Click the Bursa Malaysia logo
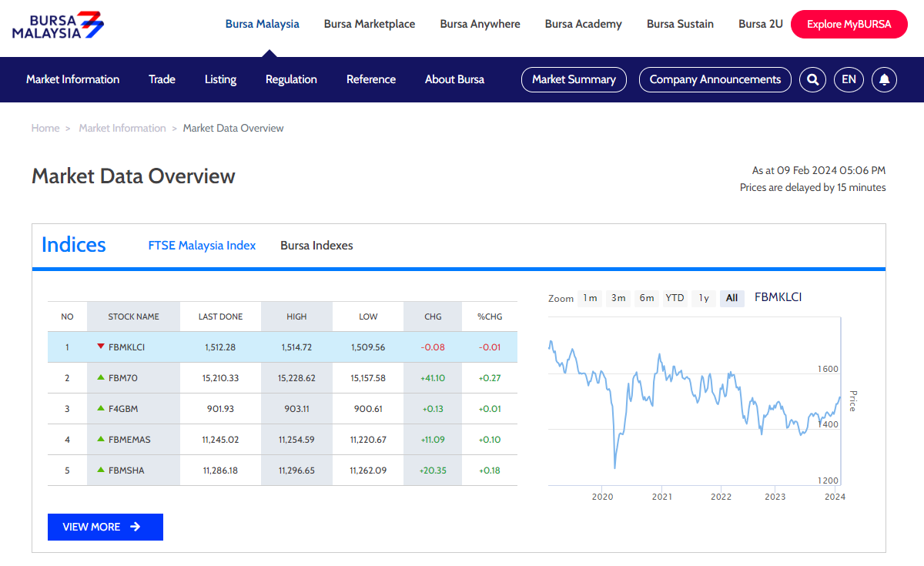 [58, 25]
